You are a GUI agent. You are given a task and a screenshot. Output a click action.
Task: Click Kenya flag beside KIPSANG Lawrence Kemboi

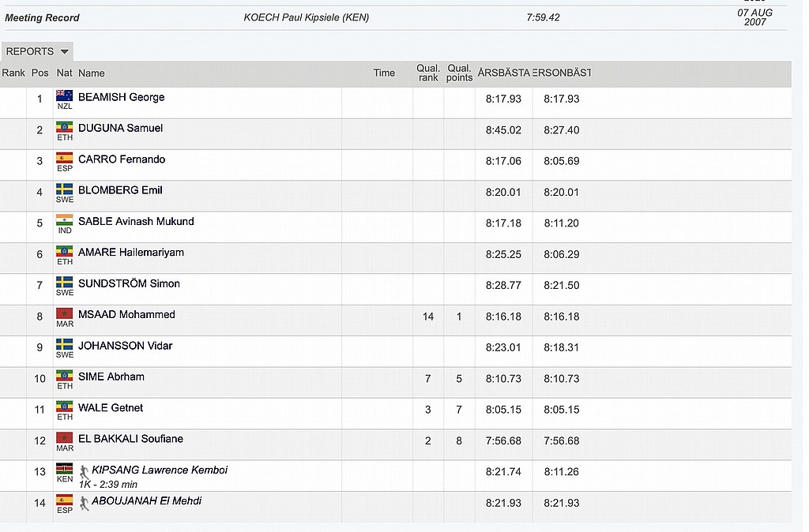pos(65,469)
